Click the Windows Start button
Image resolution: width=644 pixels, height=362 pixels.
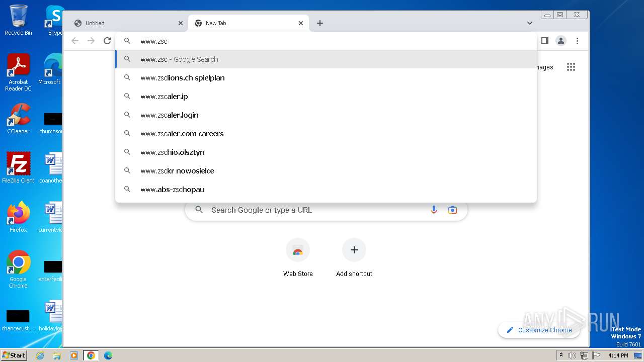pos(14,355)
